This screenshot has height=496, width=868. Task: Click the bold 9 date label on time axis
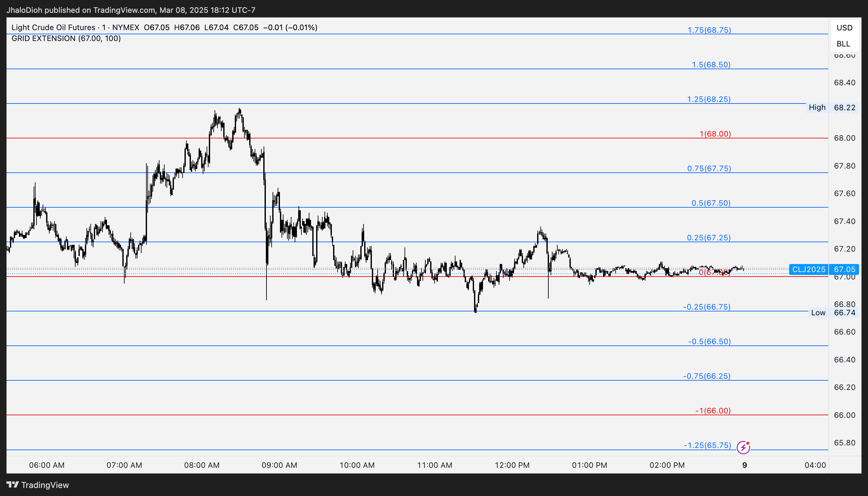click(744, 465)
